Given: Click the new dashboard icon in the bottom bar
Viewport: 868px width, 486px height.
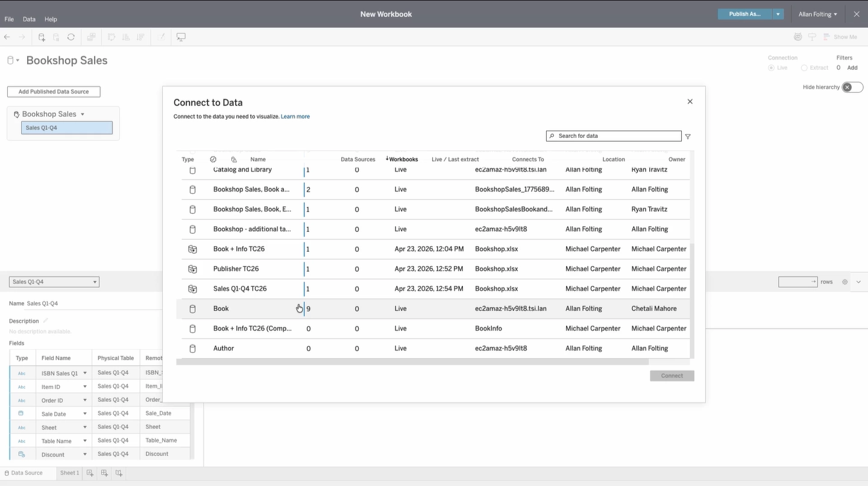Looking at the screenshot, I should [104, 473].
